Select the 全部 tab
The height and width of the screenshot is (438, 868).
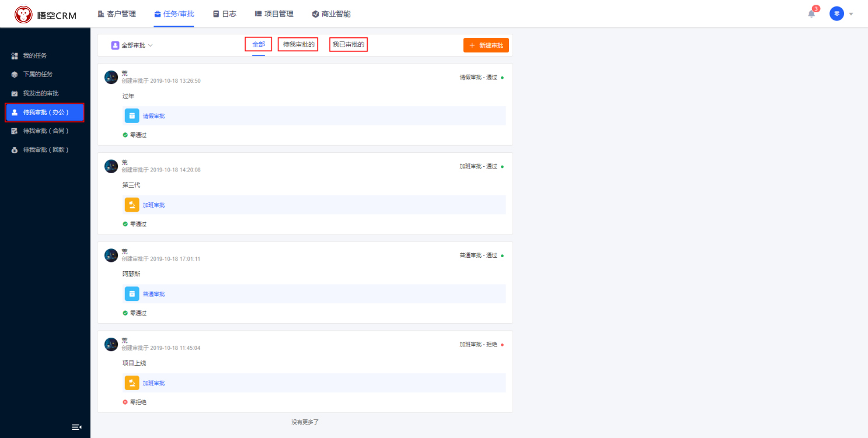tap(259, 44)
